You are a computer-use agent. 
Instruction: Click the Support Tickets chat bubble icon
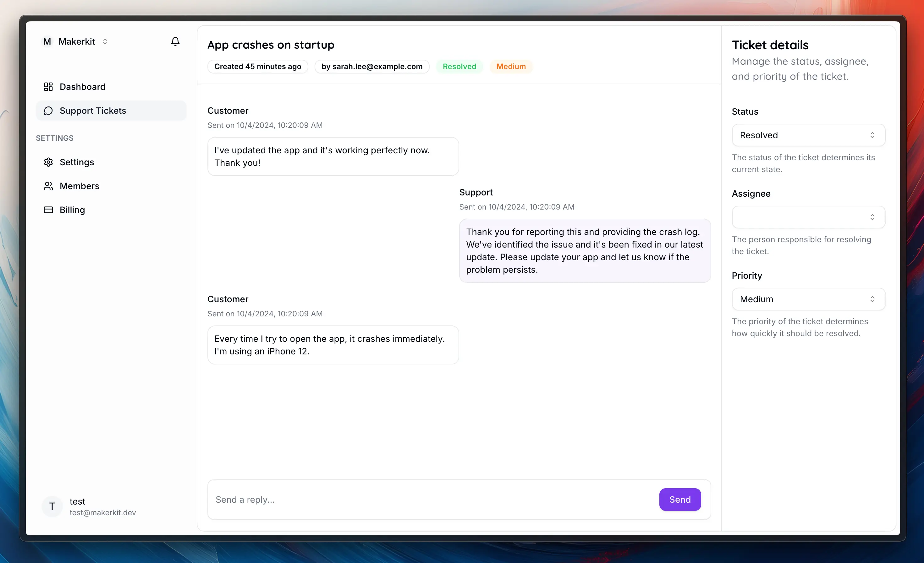pos(48,111)
